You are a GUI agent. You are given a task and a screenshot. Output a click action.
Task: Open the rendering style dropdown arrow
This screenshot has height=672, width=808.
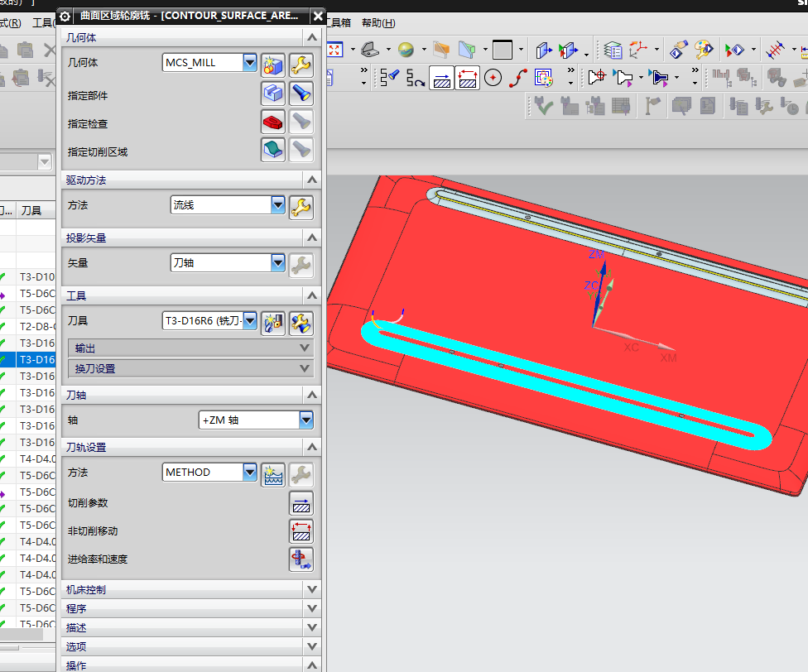pyautogui.click(x=424, y=50)
